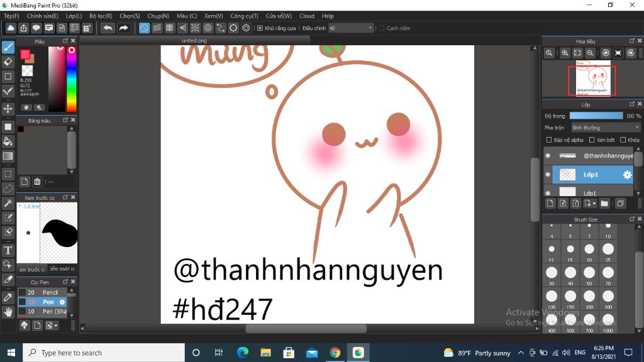This screenshot has width=644, height=362.
Task: Open Chrome from the taskbar
Action: tap(335, 353)
